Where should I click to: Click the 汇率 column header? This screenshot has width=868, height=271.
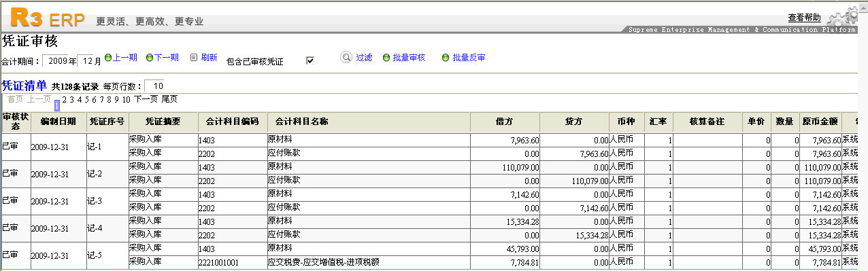pos(658,122)
